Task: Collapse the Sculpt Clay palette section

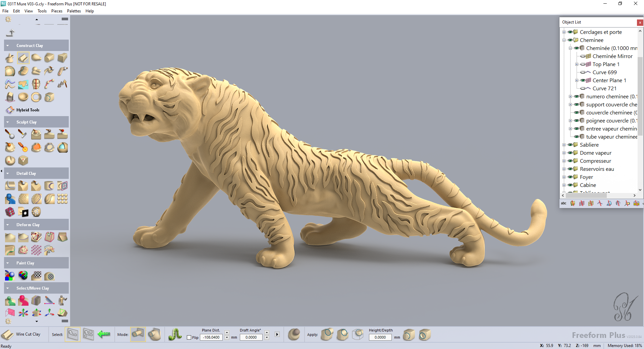Action: pos(8,122)
